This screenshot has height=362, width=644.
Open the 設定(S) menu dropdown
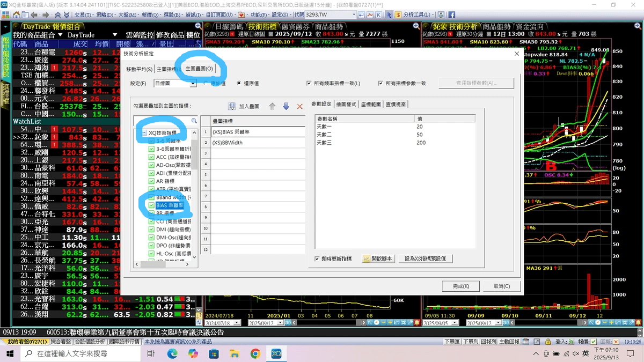[x=281, y=14]
